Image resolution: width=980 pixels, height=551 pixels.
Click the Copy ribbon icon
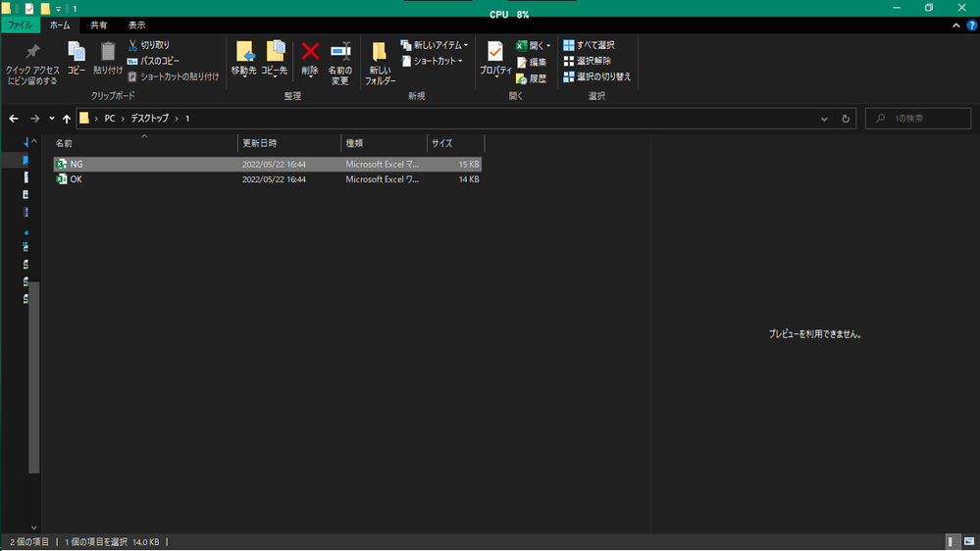77,58
